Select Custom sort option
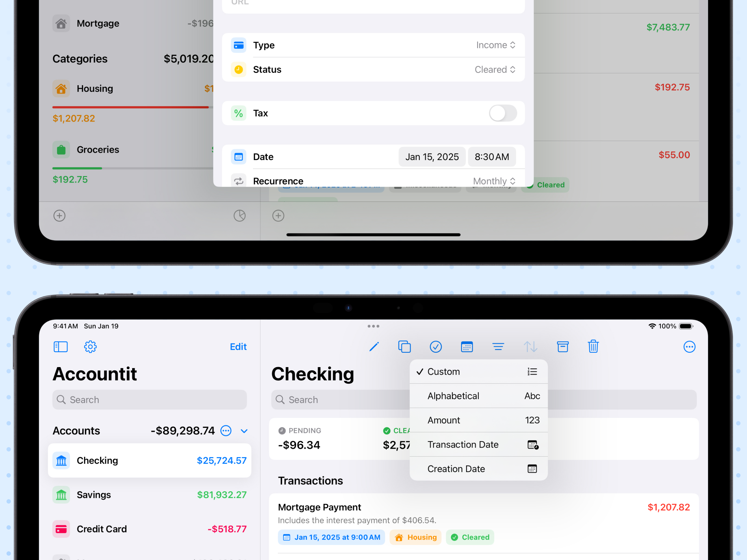Viewport: 747px width, 560px height. (x=479, y=372)
